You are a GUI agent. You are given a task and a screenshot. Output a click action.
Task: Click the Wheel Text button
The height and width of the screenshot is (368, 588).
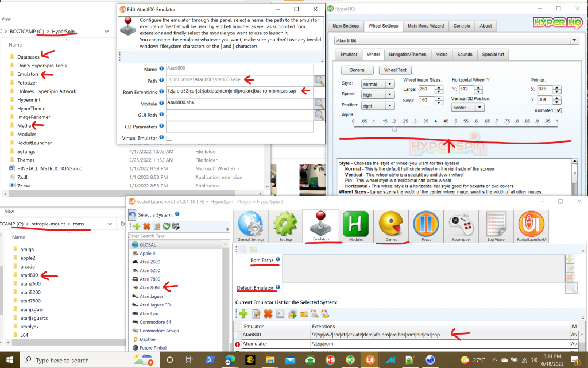[394, 70]
